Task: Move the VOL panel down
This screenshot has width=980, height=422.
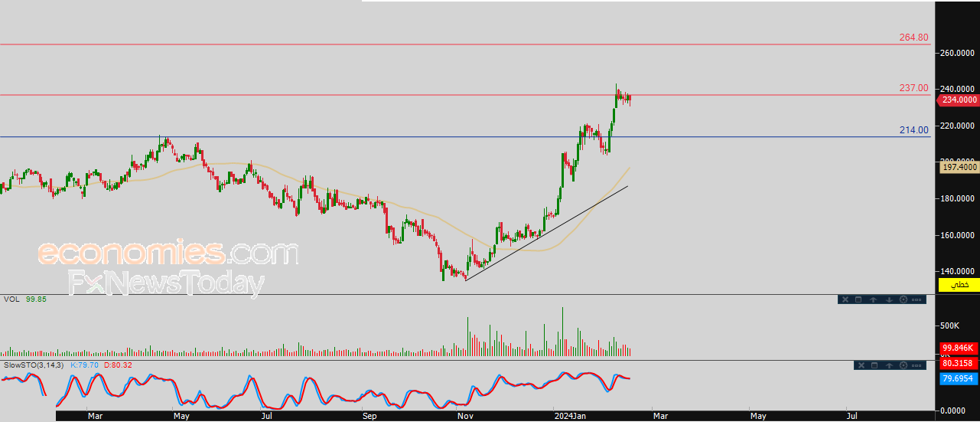Action: pos(889,299)
